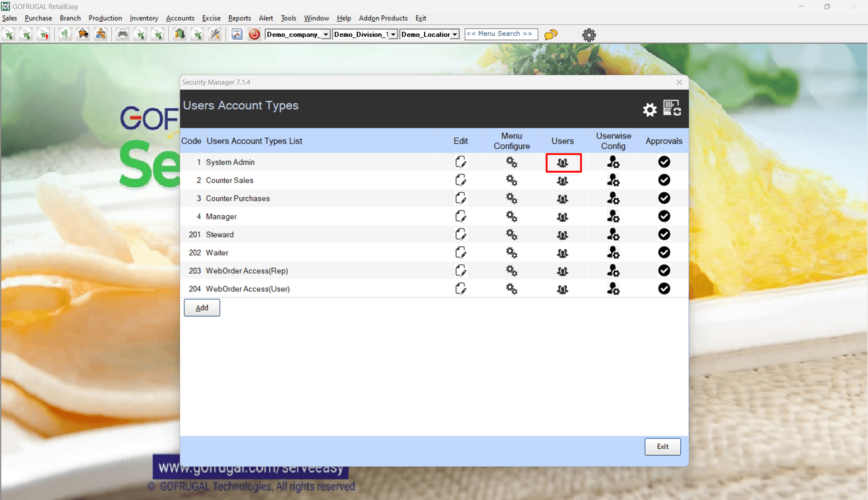Open the Purchase menu

38,18
